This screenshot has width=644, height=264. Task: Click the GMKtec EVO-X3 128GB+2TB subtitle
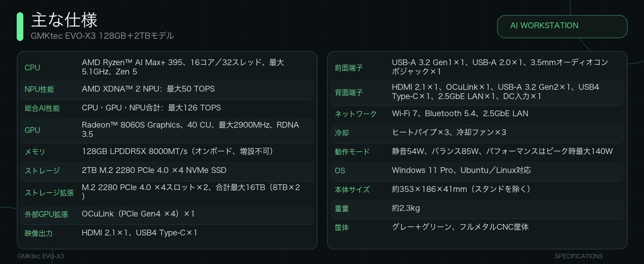click(x=102, y=36)
